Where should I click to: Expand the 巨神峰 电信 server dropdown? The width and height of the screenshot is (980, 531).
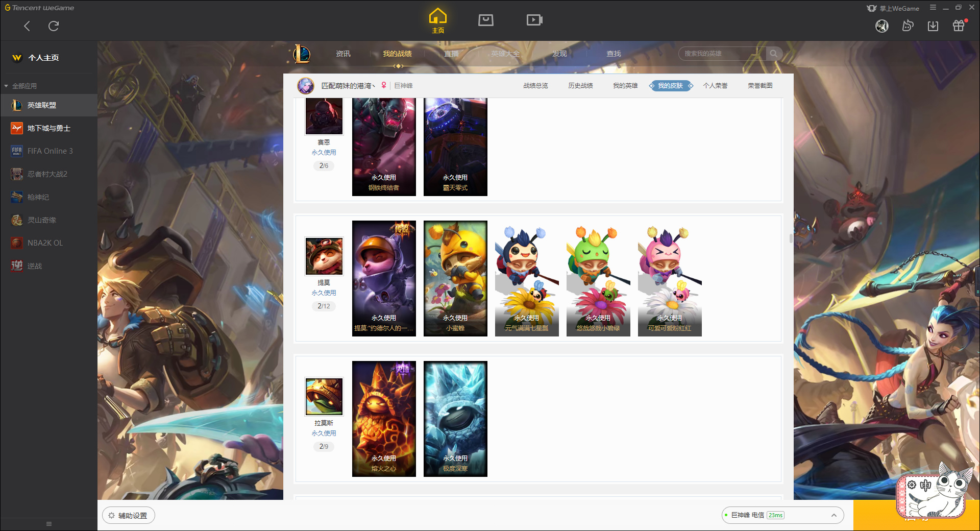click(782, 515)
